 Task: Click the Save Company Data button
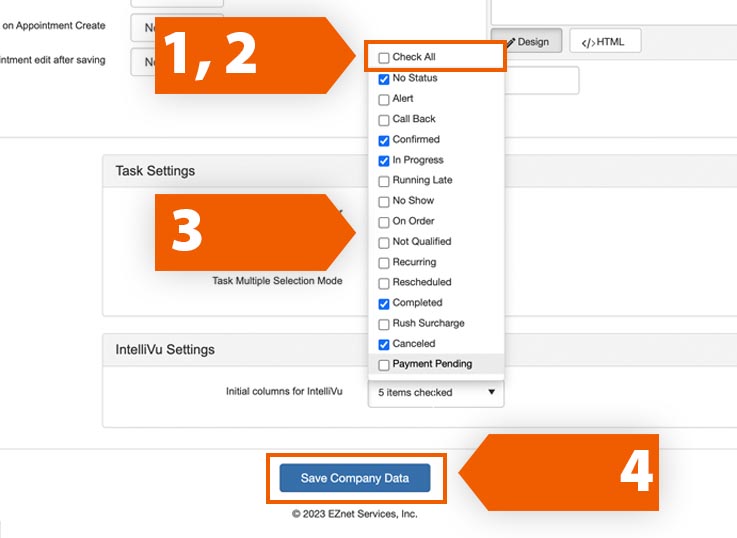pyautogui.click(x=355, y=478)
